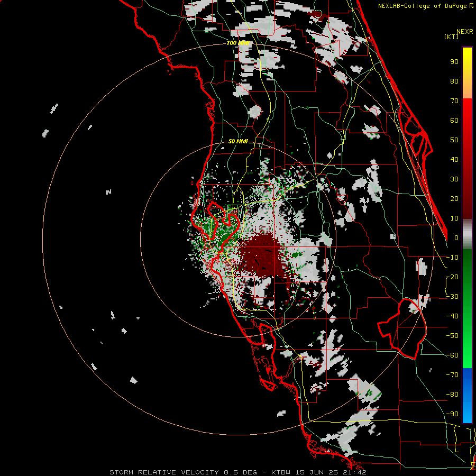Click the 80 value on velocity legend

tap(454, 81)
